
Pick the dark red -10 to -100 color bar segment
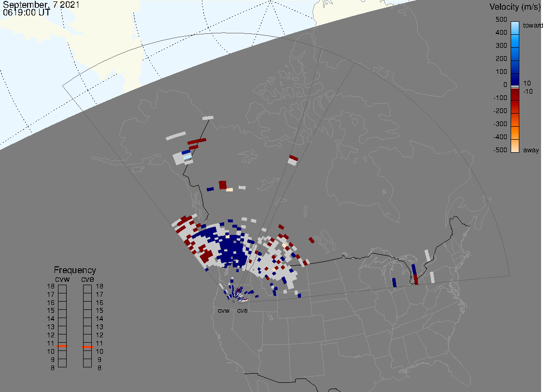(515, 94)
